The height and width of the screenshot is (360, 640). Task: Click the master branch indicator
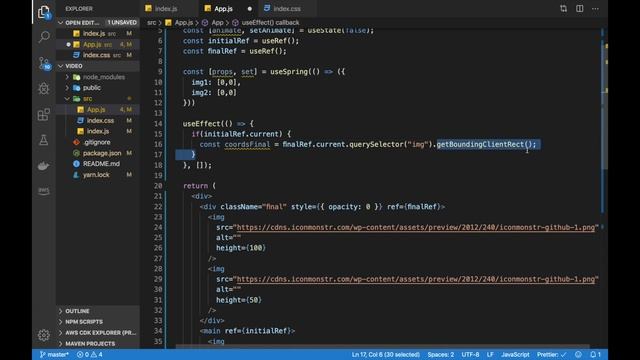click(x=54, y=354)
